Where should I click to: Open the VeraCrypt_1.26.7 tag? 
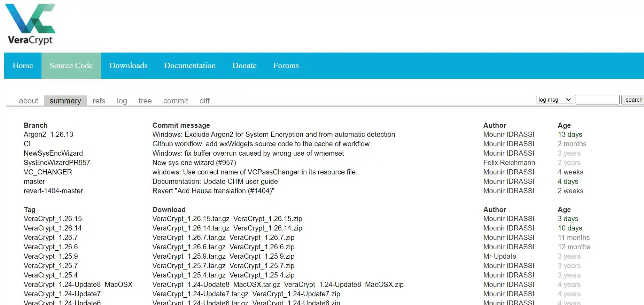click(51, 237)
